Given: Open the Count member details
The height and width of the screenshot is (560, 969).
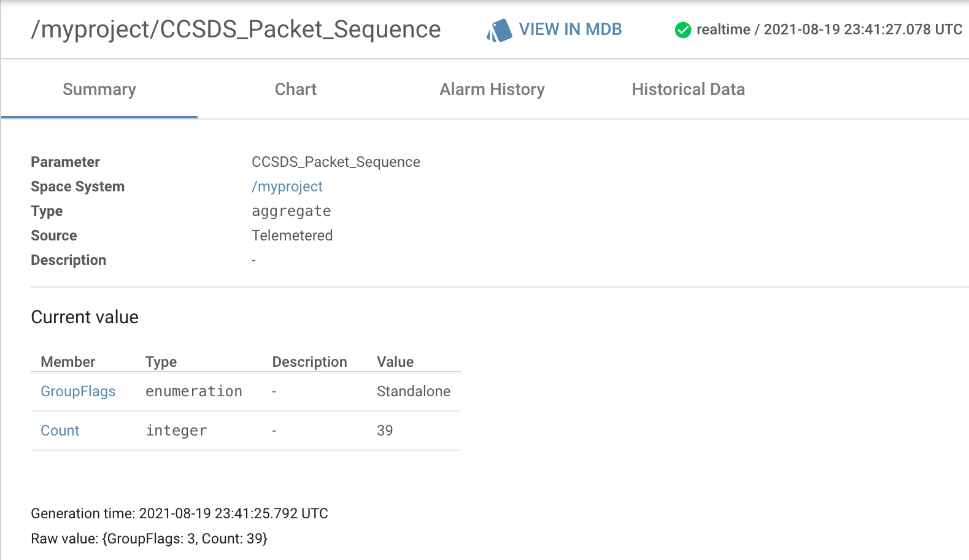Looking at the screenshot, I should click(x=60, y=431).
